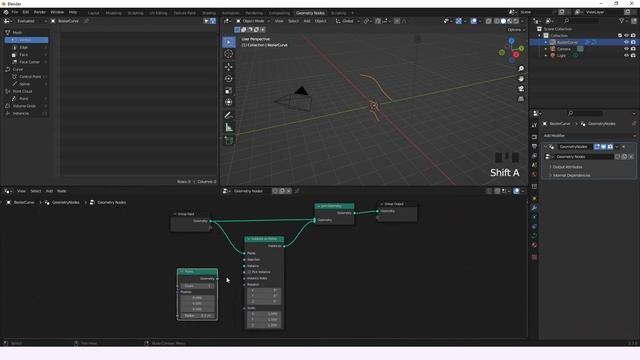
Task: Open the Add Modifier dropdown
Action: 589,136
